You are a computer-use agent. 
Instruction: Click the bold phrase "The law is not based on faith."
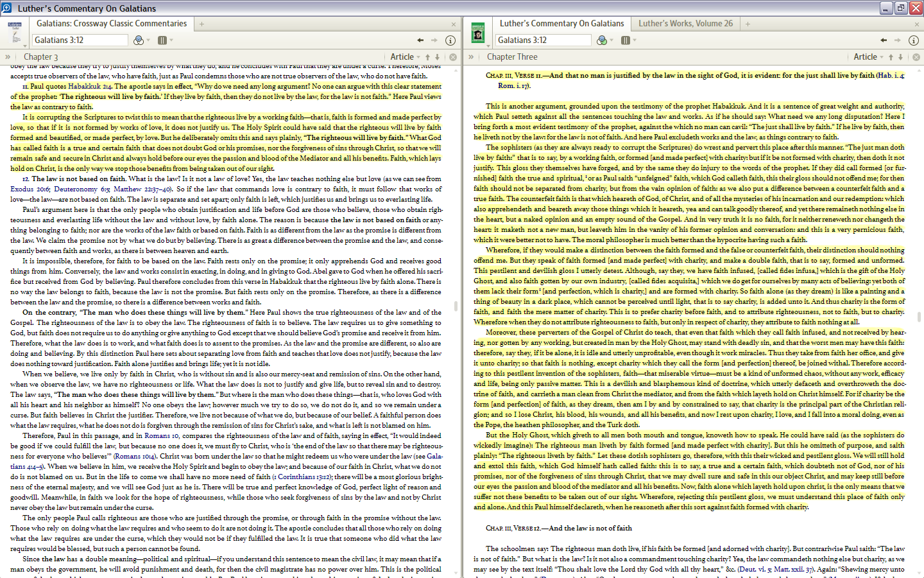pos(78,179)
